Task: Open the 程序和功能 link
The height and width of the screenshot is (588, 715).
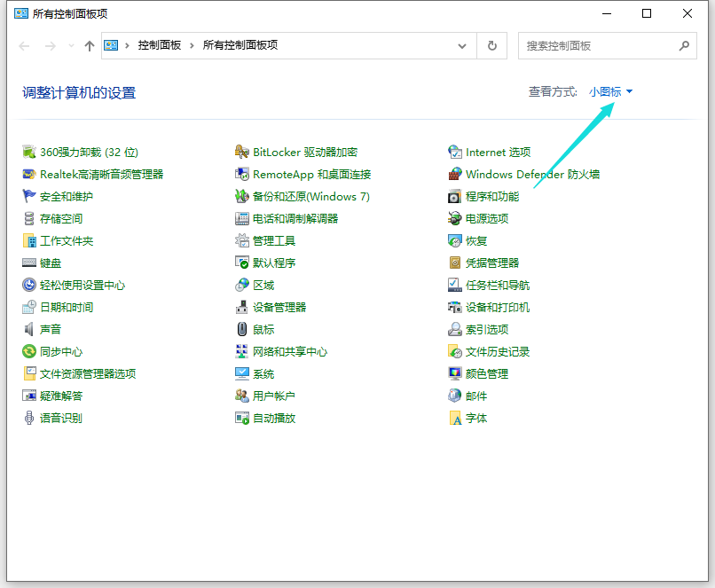Action: [492, 197]
